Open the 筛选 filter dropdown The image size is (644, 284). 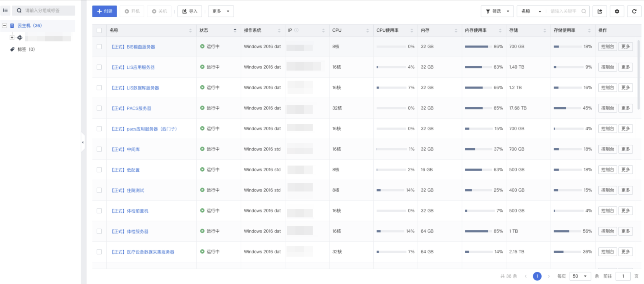497,11
